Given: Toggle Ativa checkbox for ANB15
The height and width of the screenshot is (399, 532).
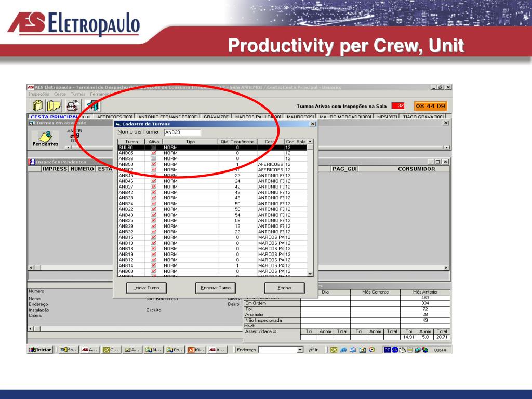Looking at the screenshot, I should tap(154, 237).
